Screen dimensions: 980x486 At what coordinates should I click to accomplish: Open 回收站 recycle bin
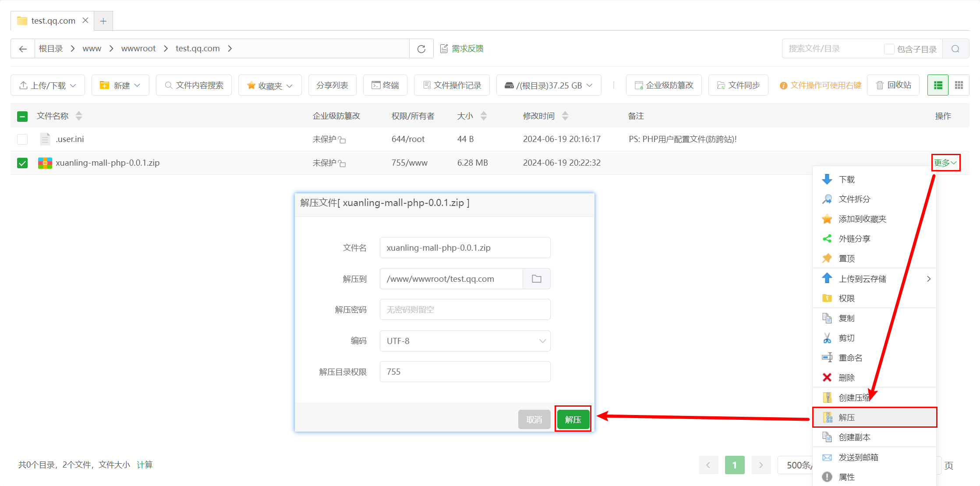(x=893, y=85)
